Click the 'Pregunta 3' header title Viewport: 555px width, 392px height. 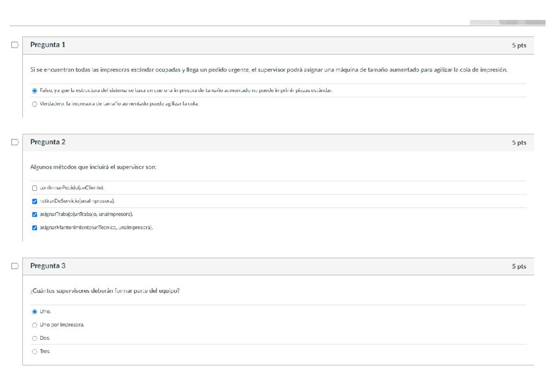coord(48,266)
